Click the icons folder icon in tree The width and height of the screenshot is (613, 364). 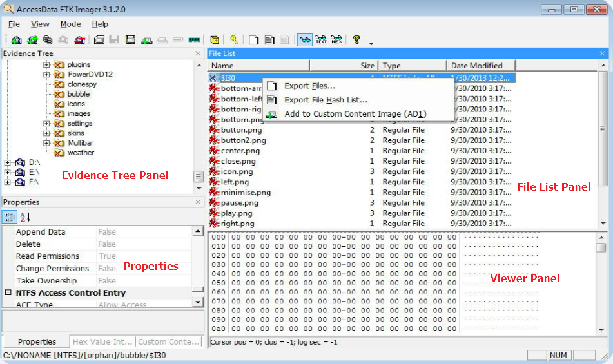pos(59,104)
